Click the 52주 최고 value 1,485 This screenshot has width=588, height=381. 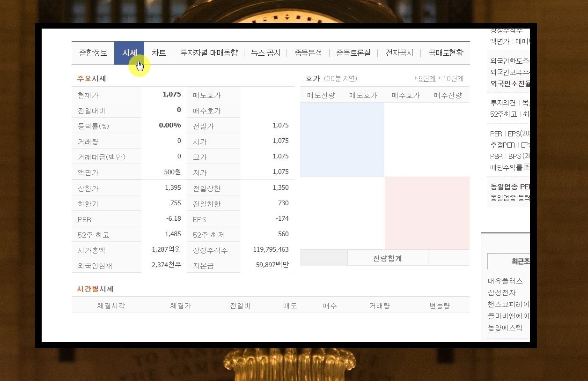[173, 234]
